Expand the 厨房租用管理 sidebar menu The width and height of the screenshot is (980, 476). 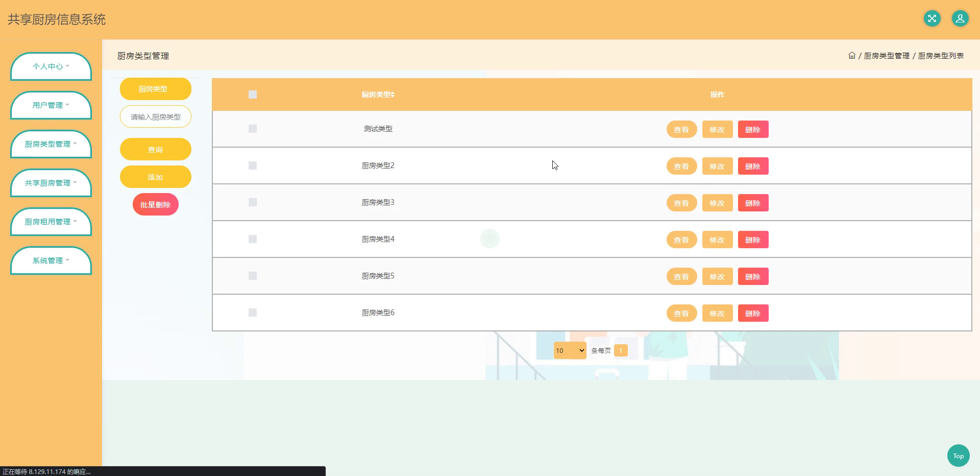point(51,222)
